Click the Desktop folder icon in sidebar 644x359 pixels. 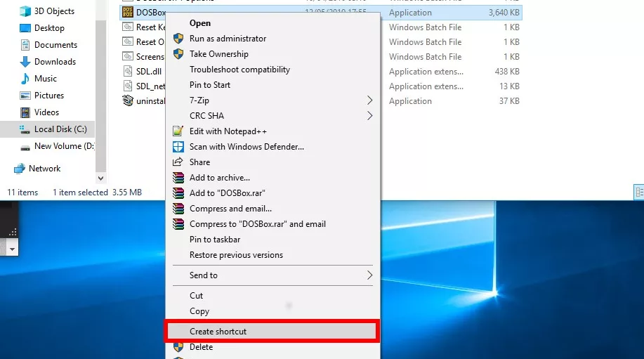25,28
